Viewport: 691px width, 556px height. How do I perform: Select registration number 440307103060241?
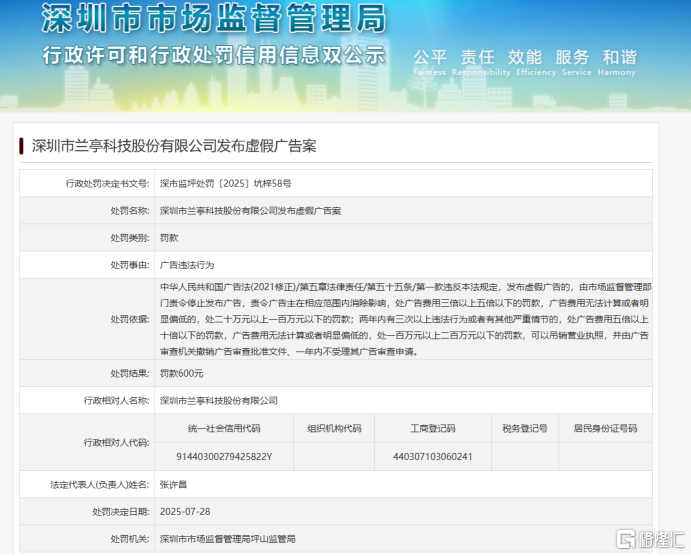click(433, 456)
